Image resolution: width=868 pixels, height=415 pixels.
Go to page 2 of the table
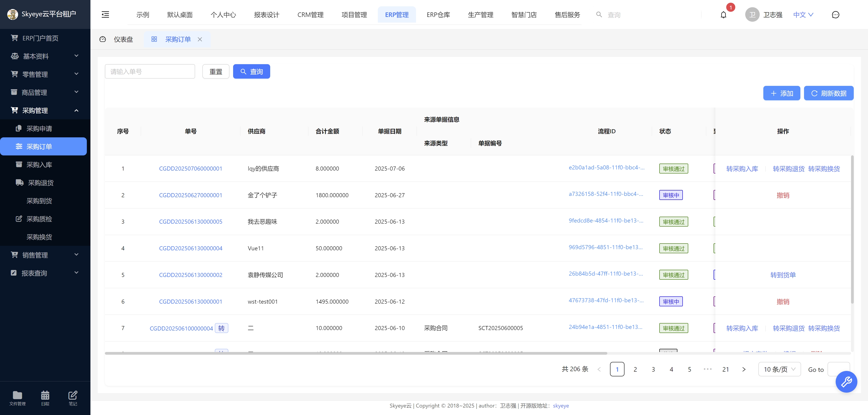[635, 369]
